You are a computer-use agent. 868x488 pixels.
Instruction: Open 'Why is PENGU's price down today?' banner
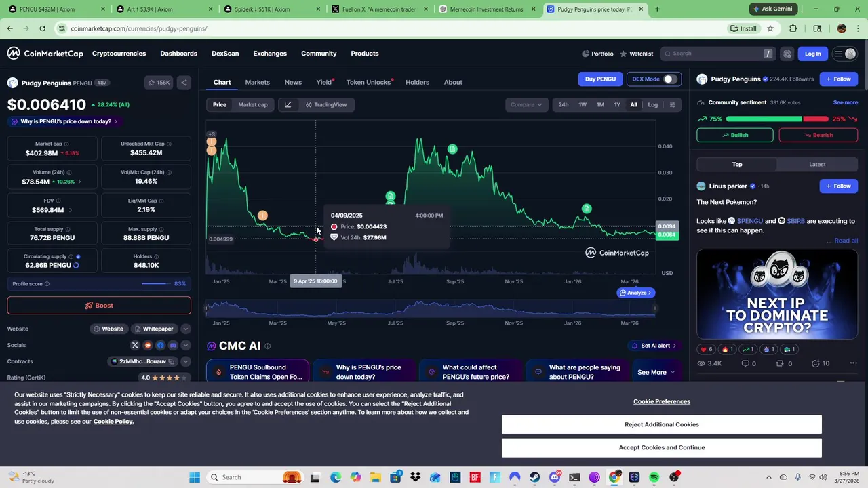(x=64, y=121)
